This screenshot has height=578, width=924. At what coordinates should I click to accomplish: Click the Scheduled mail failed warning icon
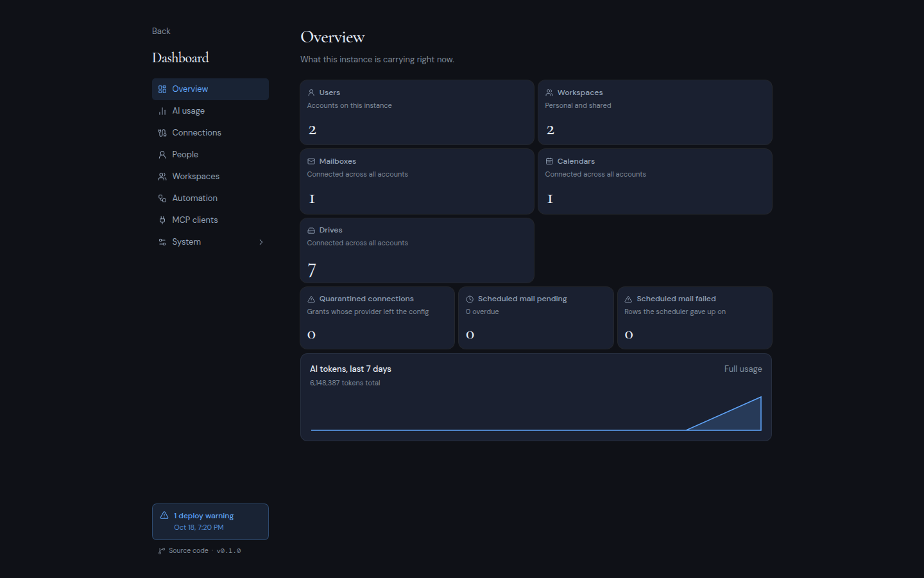coord(628,299)
